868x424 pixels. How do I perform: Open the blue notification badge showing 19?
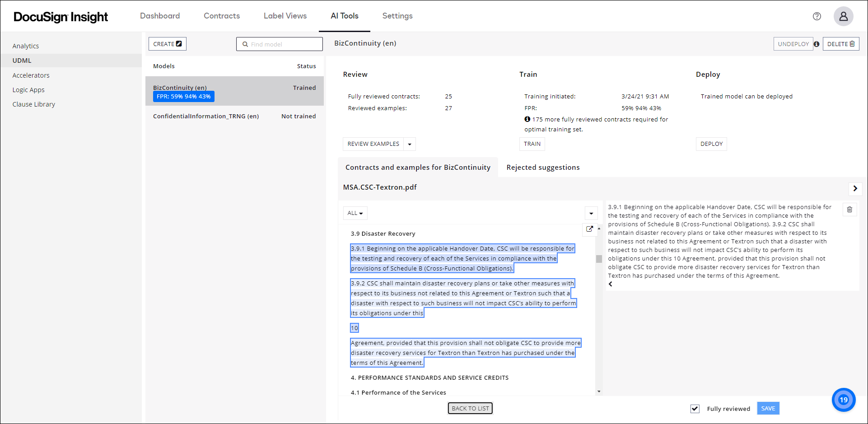(x=843, y=400)
